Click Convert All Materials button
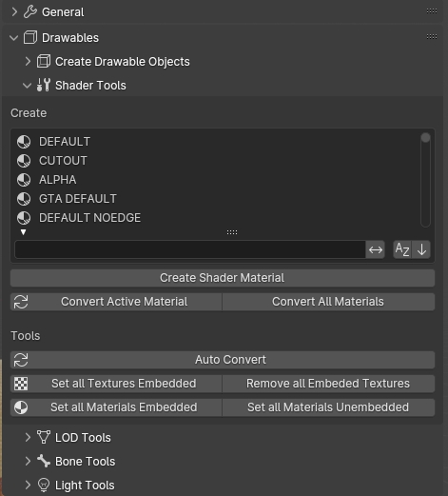 (328, 302)
